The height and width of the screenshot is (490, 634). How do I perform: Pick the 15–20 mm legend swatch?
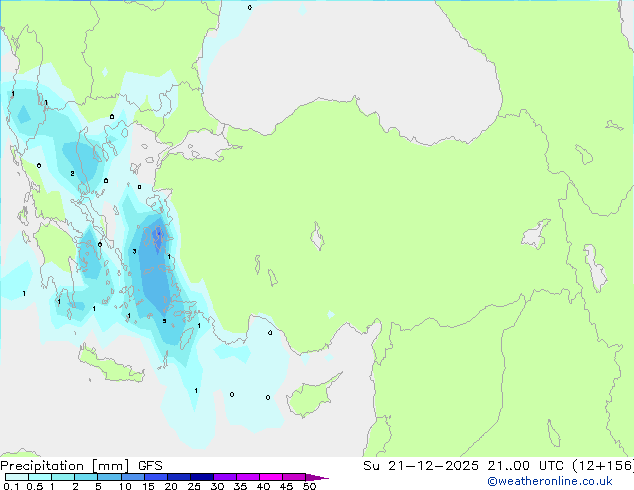tap(156, 477)
